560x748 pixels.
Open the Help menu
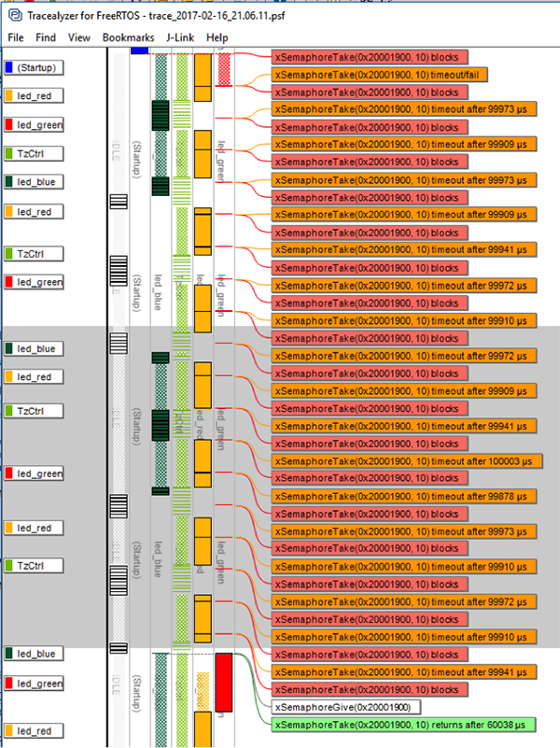217,37
